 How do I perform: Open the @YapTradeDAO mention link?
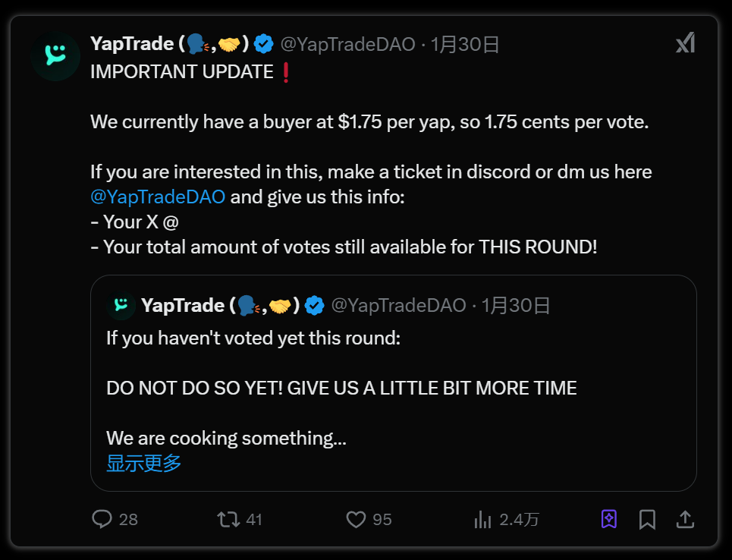point(158,197)
